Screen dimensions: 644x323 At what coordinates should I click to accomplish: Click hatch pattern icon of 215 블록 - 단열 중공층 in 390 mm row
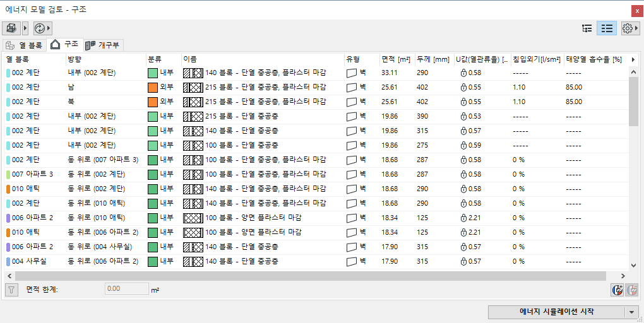(193, 116)
